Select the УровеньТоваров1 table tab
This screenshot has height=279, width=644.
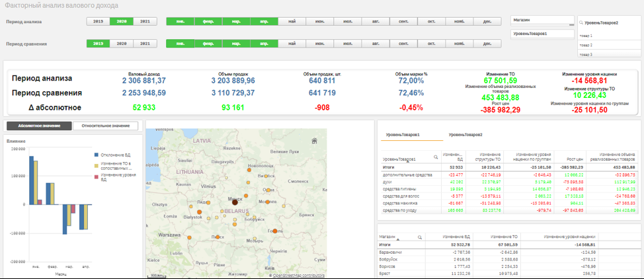tap(403, 135)
